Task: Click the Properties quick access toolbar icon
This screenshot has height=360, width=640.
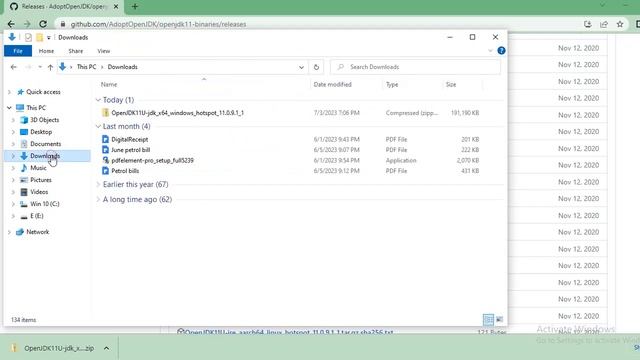Action: click(x=28, y=38)
